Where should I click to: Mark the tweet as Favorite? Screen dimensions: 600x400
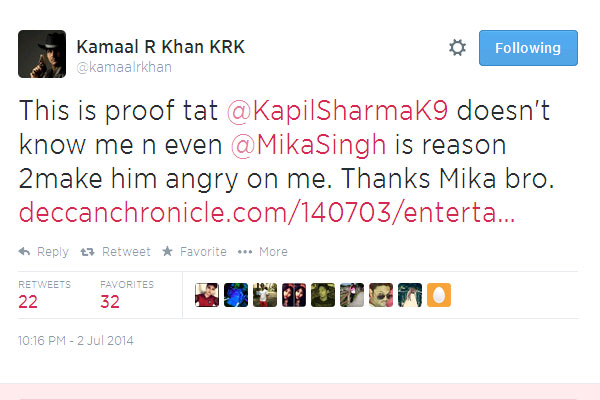click(194, 252)
